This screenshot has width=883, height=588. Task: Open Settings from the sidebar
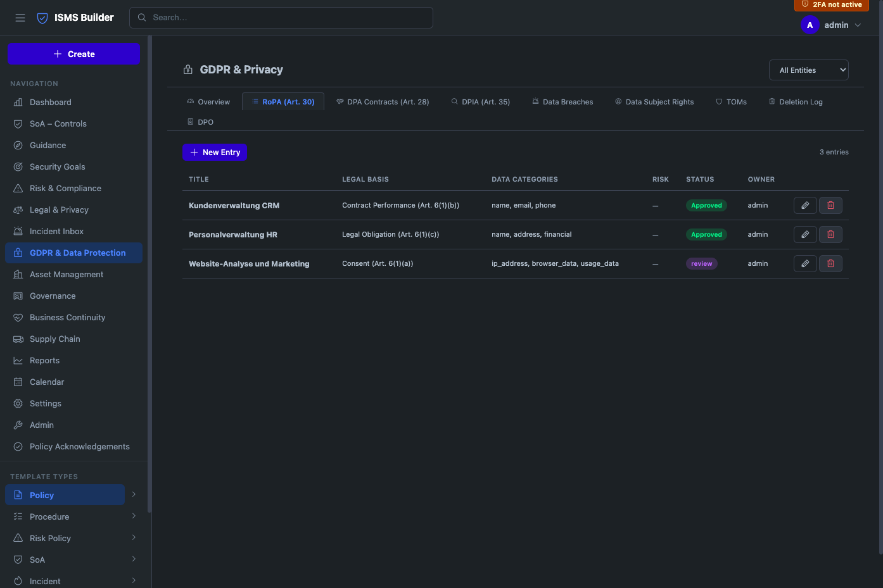(73, 403)
